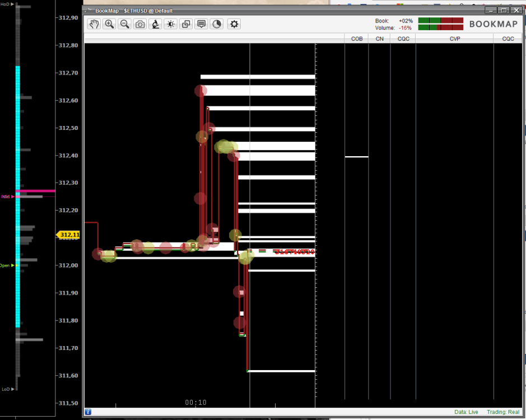Image resolution: width=526 pixels, height=420 pixels.
Task: Adjust brightness via sun icon
Action: (170, 24)
